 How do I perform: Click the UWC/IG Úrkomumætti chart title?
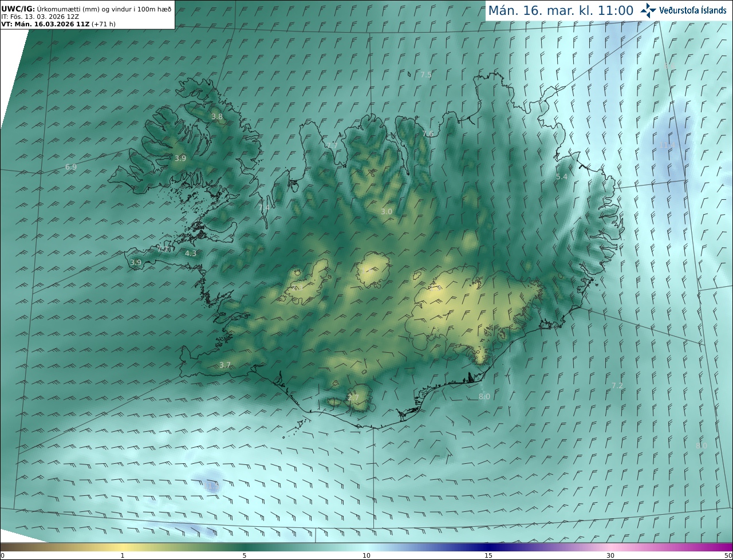click(86, 9)
